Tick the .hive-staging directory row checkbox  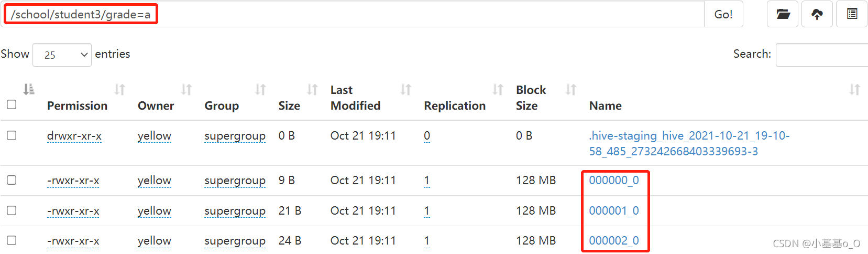point(12,135)
